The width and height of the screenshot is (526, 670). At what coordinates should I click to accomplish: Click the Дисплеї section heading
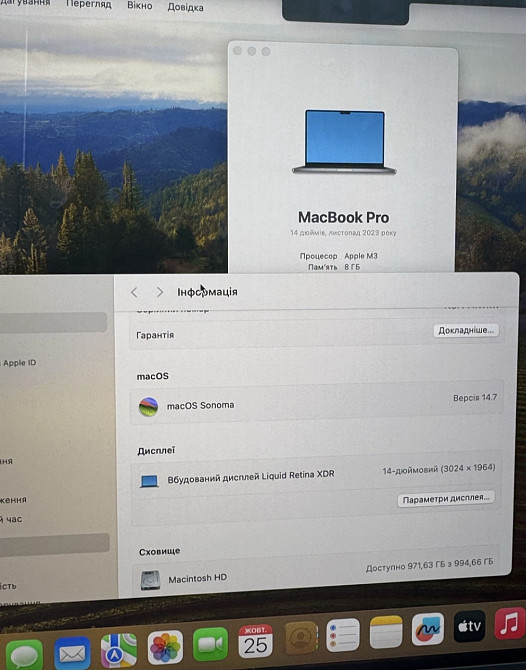pyautogui.click(x=156, y=451)
